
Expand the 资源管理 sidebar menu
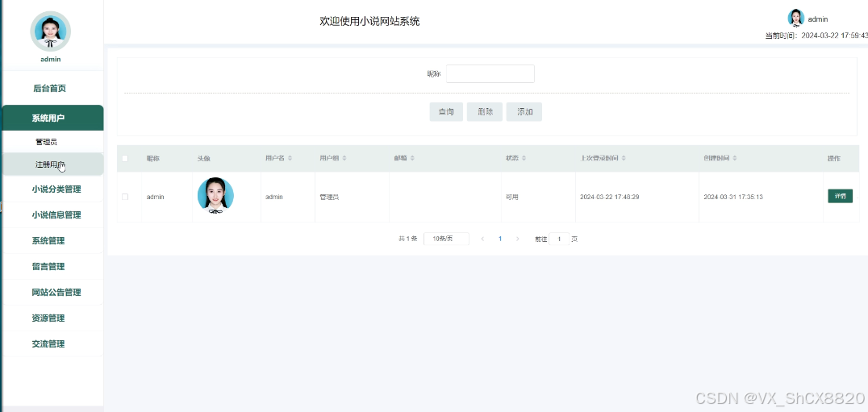click(x=52, y=318)
